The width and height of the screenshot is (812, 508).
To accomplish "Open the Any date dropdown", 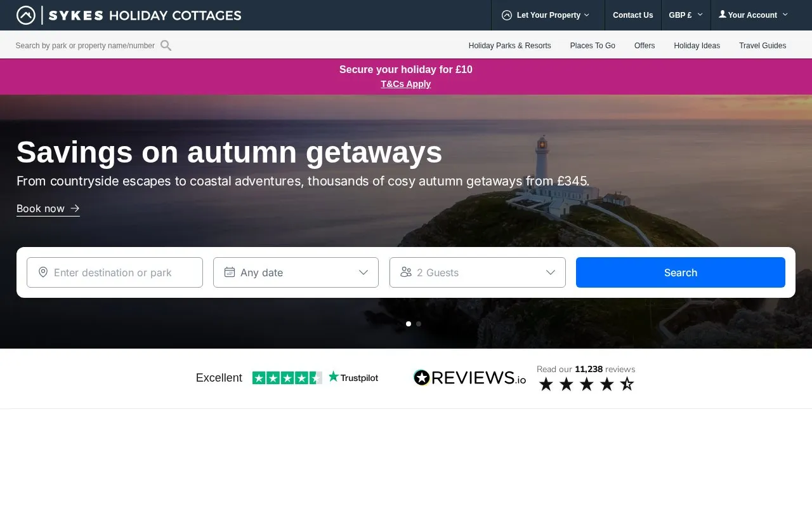I will [x=296, y=272].
